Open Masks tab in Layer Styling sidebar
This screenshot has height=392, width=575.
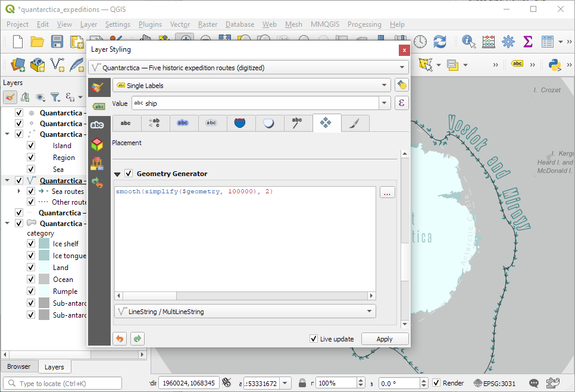[97, 125]
